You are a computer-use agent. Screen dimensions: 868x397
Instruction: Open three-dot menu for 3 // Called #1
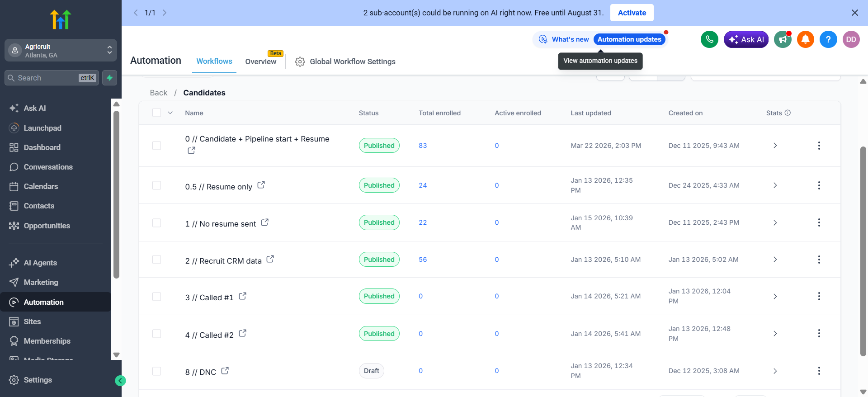(819, 296)
